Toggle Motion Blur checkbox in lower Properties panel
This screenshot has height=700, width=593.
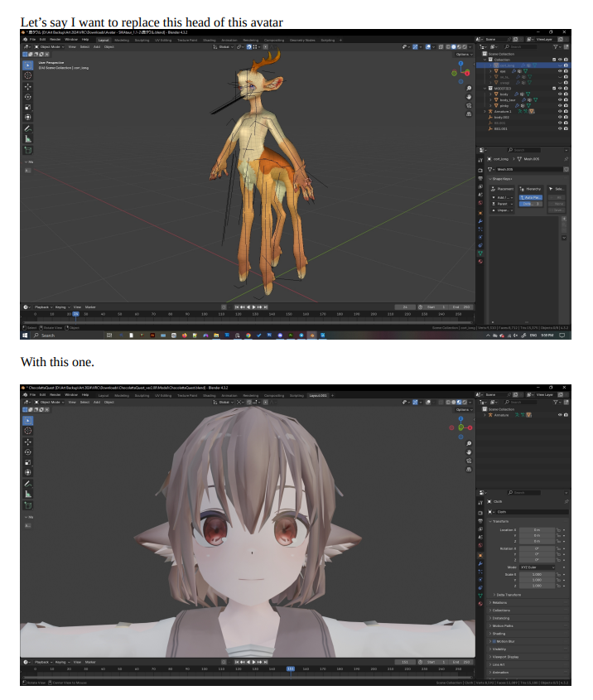494,641
